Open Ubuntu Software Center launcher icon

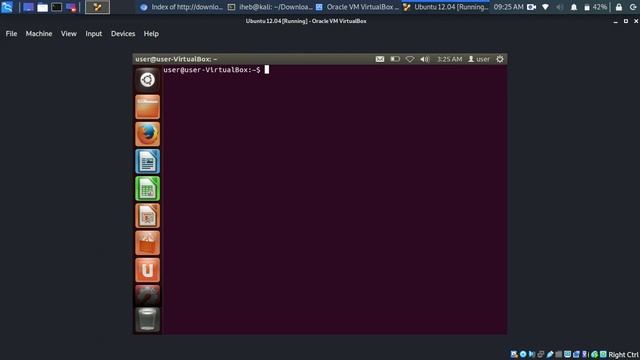point(147,243)
